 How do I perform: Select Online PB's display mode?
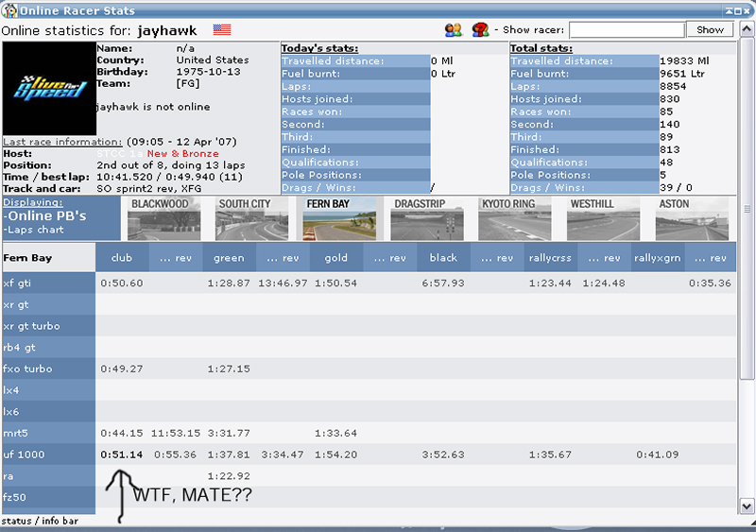point(44,215)
